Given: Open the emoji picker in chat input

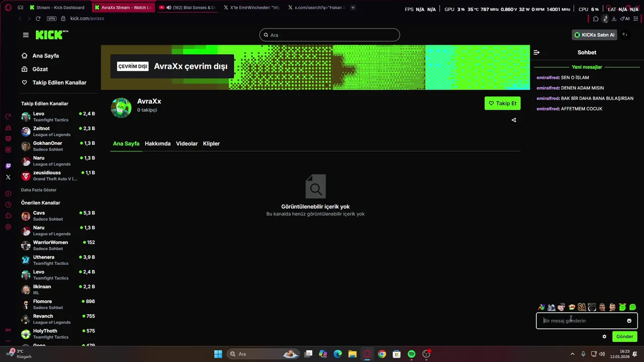Looking at the screenshot, I should (629, 321).
